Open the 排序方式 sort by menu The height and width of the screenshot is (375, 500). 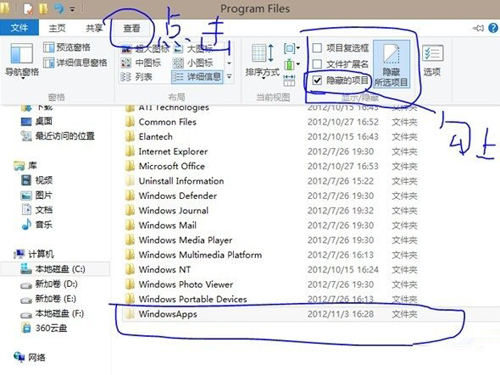[x=262, y=60]
